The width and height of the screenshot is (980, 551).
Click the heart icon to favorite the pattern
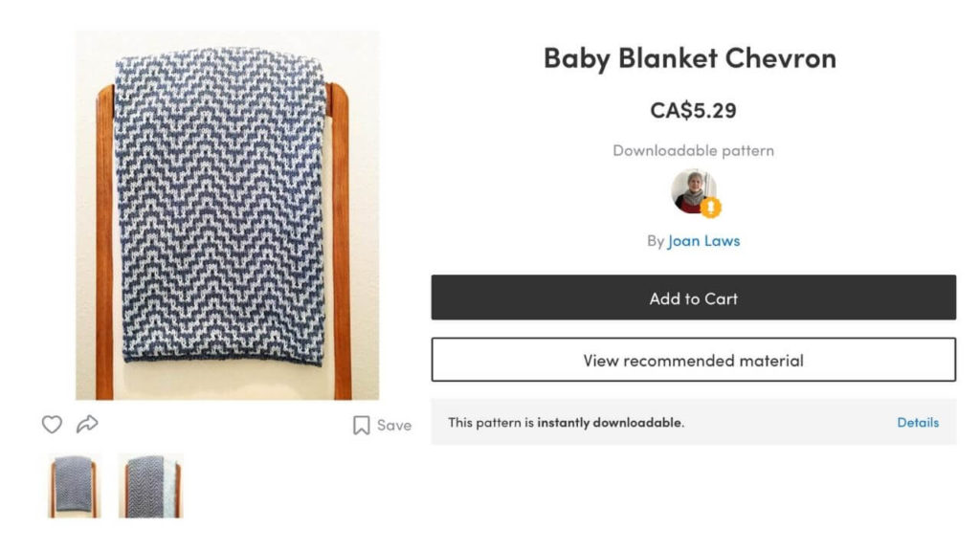click(52, 425)
